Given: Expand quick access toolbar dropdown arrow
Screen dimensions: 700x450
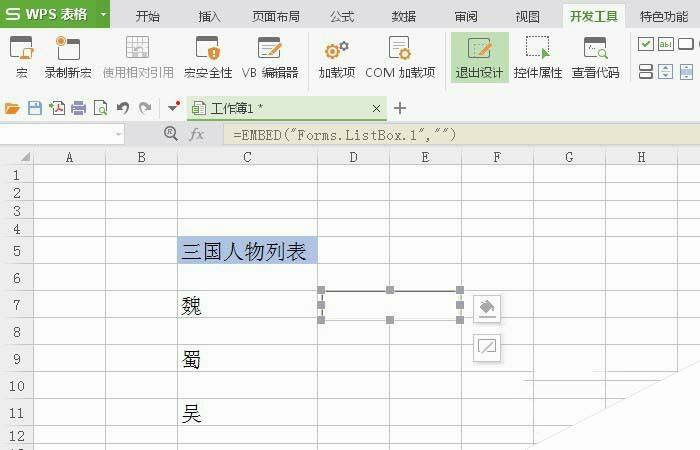Looking at the screenshot, I should tap(173, 107).
